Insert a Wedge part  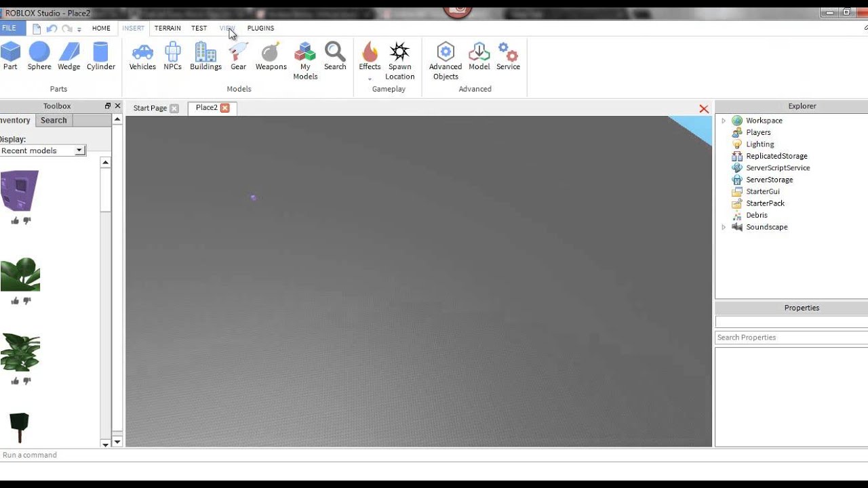click(x=68, y=56)
